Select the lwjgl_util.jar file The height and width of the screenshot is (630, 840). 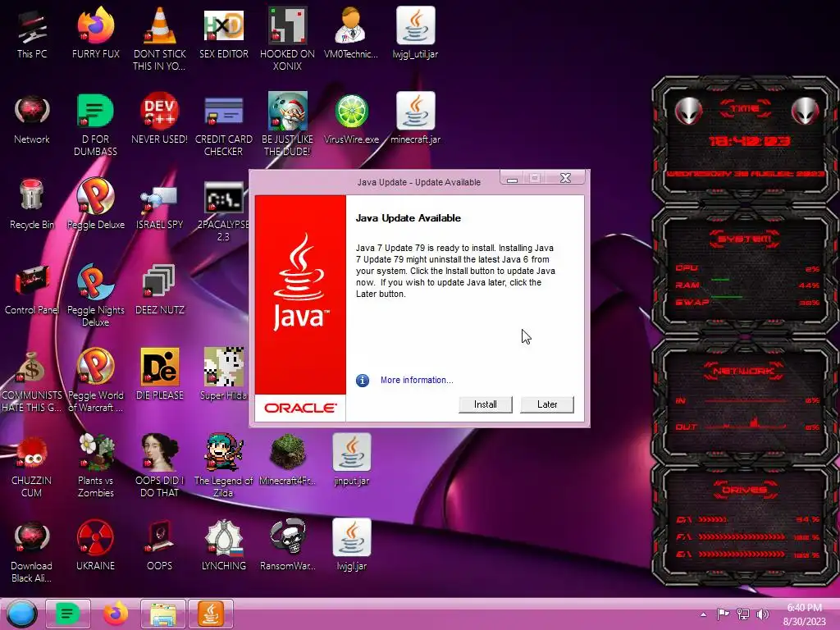click(415, 33)
